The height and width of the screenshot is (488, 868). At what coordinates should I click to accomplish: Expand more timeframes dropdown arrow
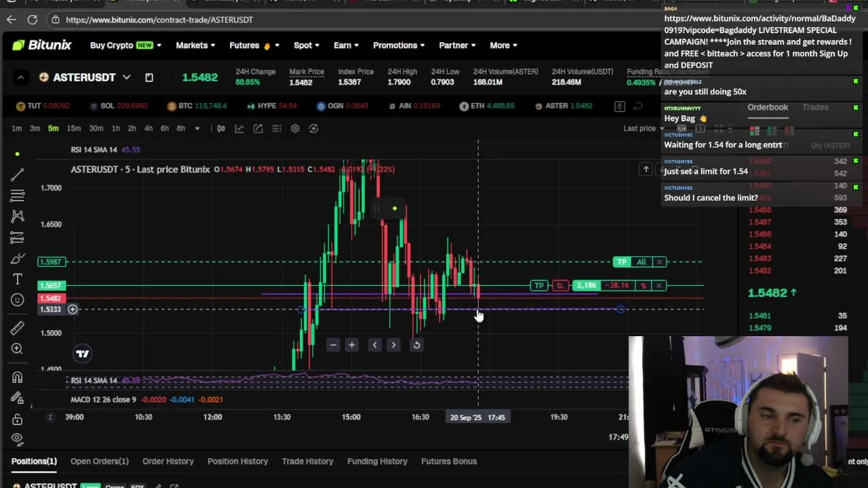[x=197, y=128]
